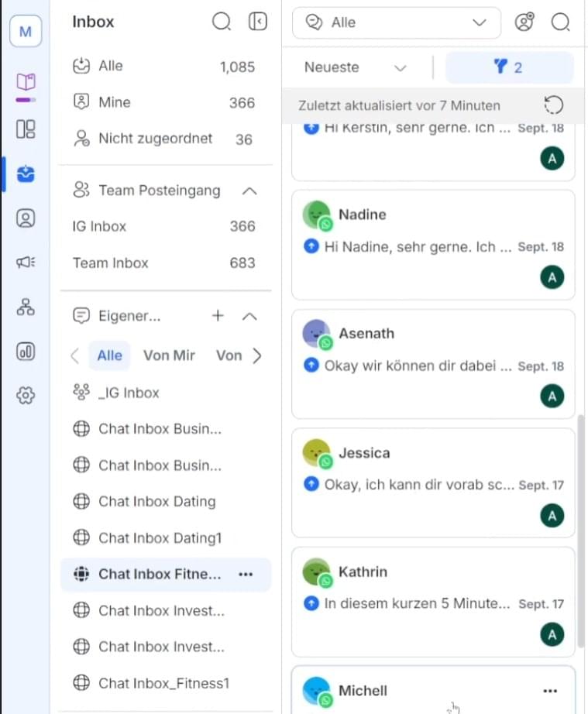Select the Alle tab under Eigener

coord(109,355)
